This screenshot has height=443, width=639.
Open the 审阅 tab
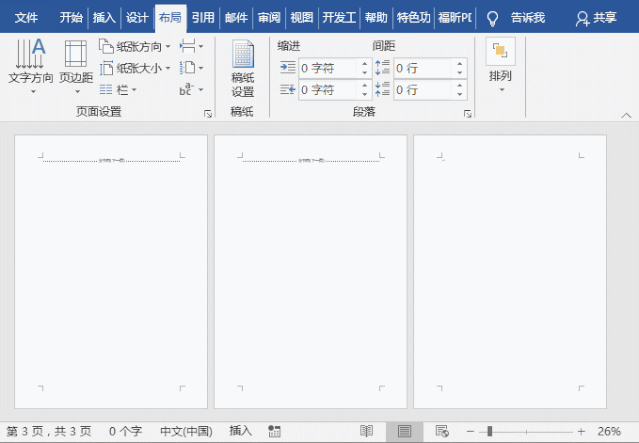pos(269,18)
